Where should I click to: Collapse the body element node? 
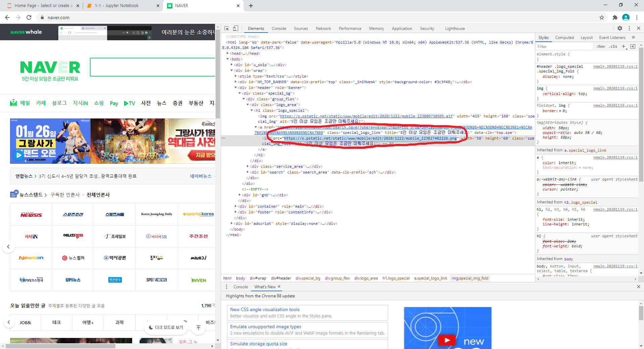click(228, 59)
